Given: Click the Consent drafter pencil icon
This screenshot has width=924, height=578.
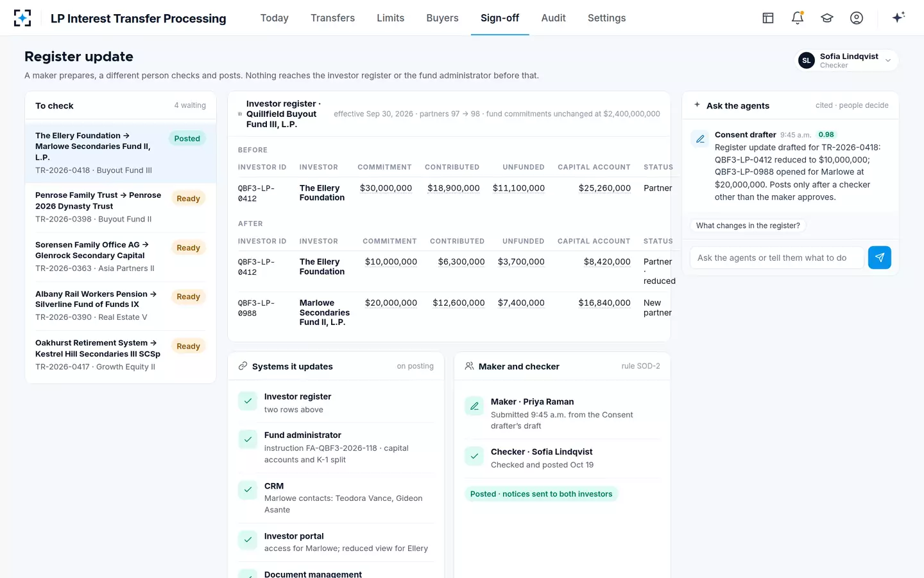Looking at the screenshot, I should click(700, 139).
